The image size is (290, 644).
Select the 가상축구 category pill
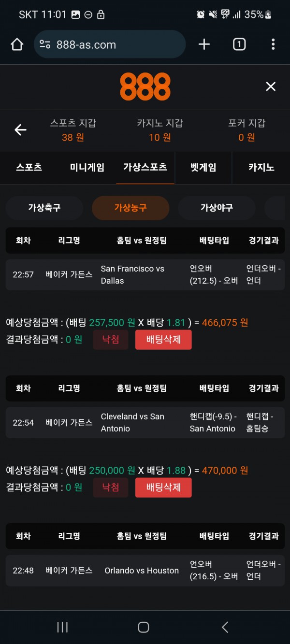coord(44,208)
